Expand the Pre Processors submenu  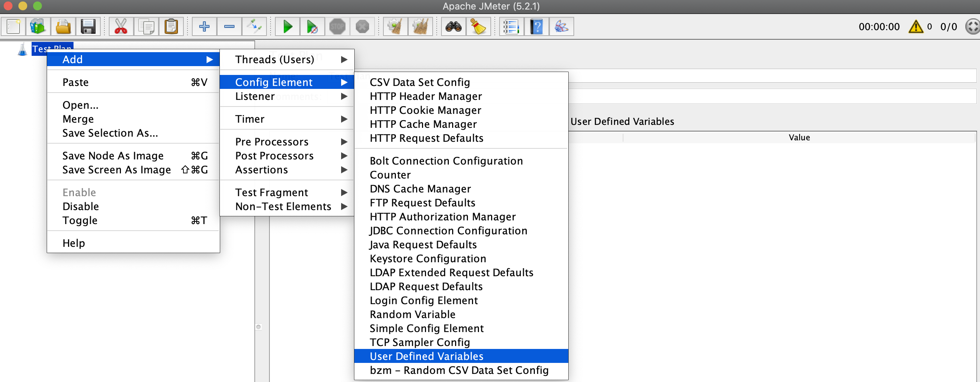pos(287,142)
